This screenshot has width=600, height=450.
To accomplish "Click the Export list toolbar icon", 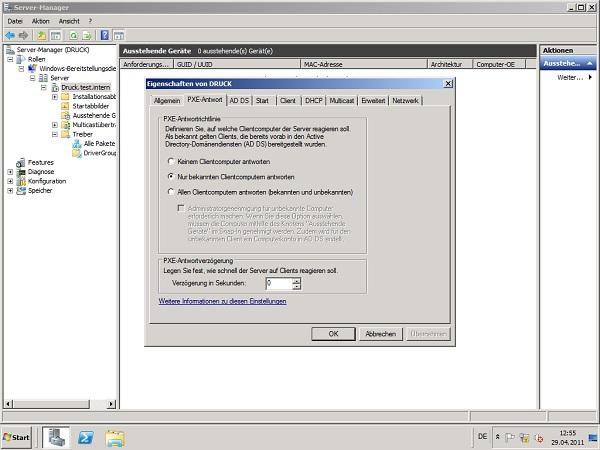I will [x=87, y=36].
